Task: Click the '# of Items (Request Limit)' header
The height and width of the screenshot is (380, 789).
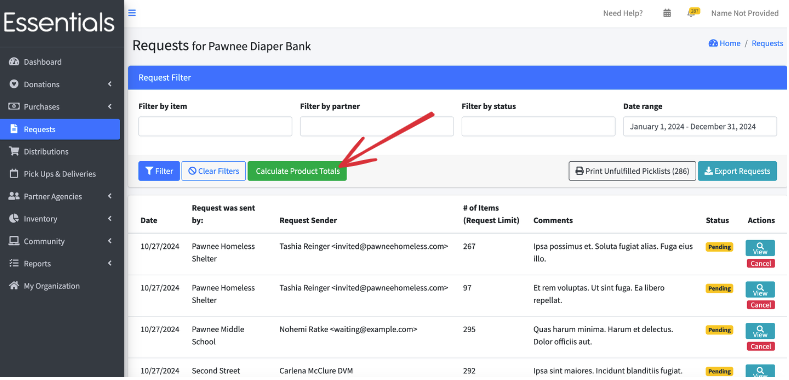Action: 491,214
